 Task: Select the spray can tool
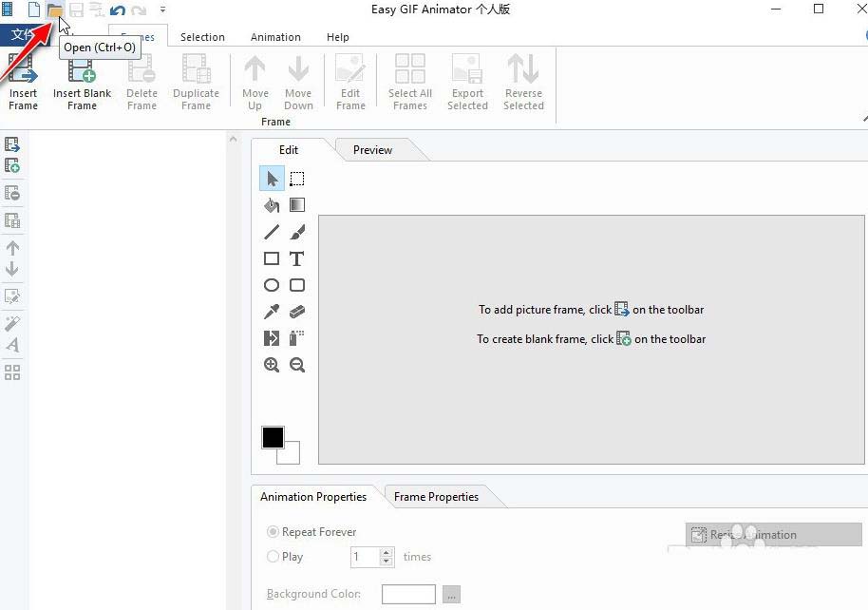click(x=297, y=338)
